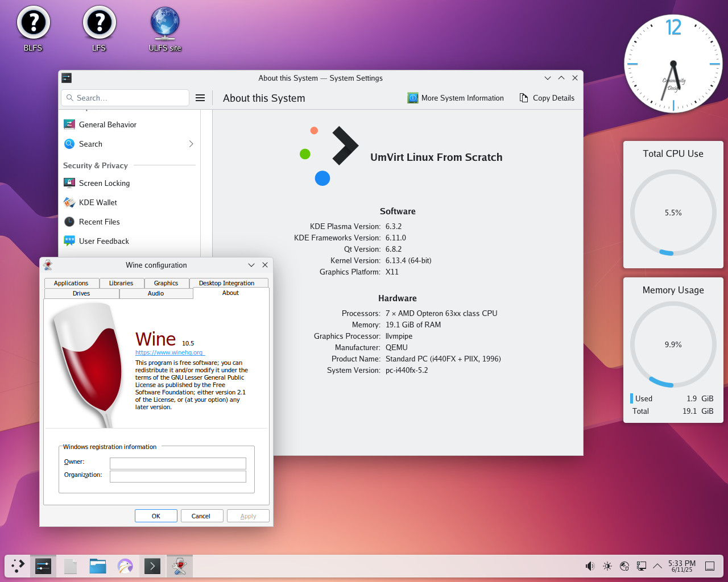
Task: Click the Owner text field
Action: 177,463
